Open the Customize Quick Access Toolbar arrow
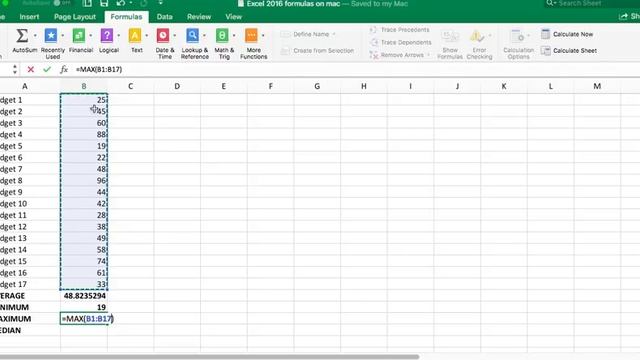The height and width of the screenshot is (360, 640). [160, 3]
